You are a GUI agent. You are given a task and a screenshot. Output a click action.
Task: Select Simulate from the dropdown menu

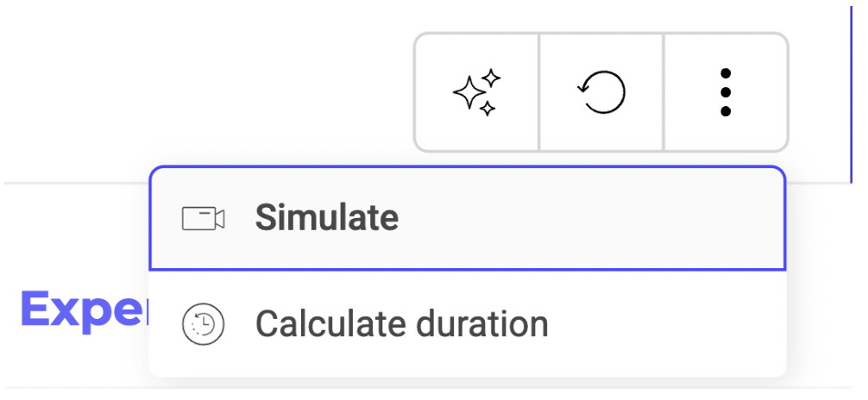click(467, 218)
